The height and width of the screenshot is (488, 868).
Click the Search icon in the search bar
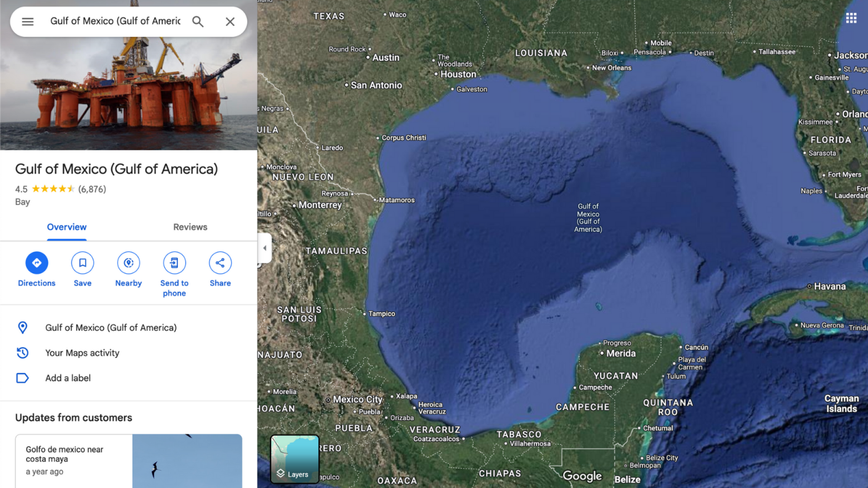pyautogui.click(x=198, y=21)
